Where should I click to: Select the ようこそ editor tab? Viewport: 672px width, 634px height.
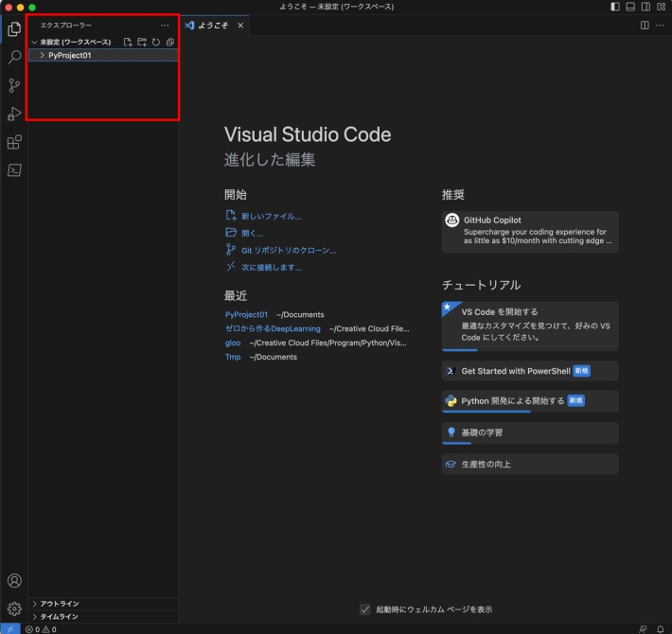(213, 26)
